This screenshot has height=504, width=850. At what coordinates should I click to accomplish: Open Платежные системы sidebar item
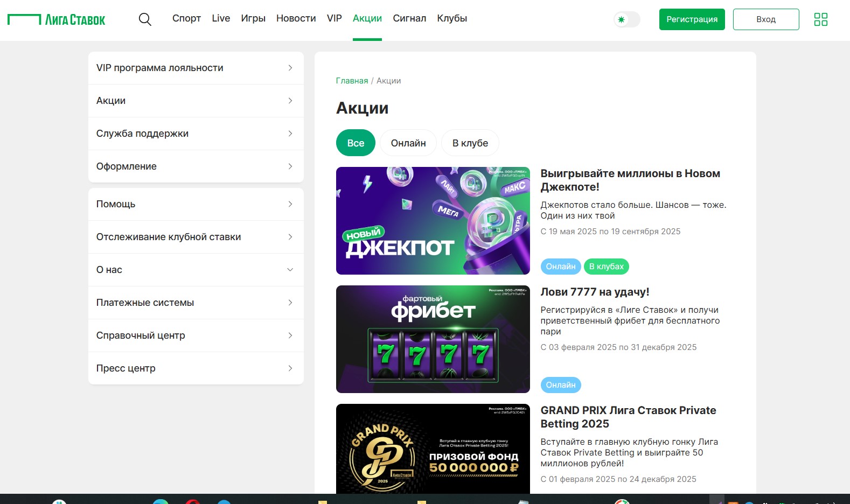(196, 303)
